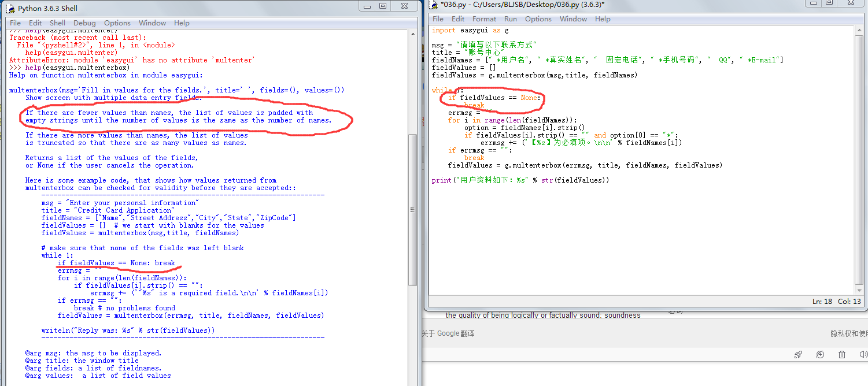Click the editor scrollbar up arrow
Screen dimensions: 868x386
pyautogui.click(x=859, y=31)
